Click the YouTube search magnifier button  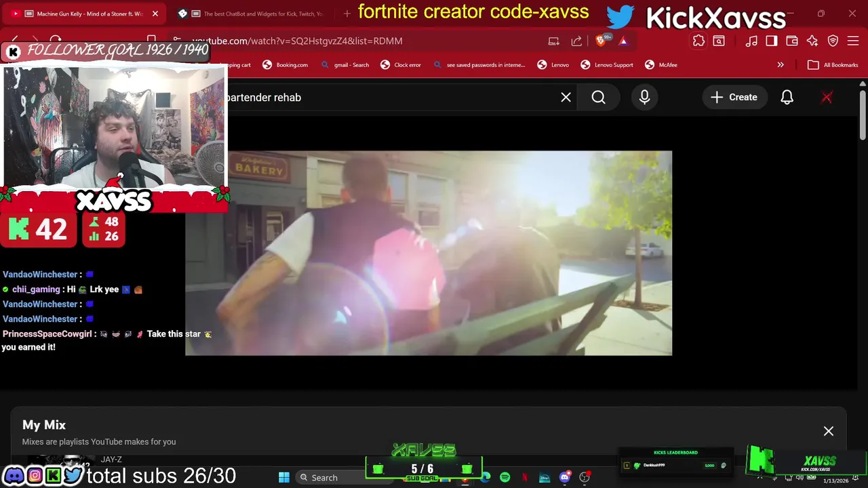click(x=598, y=97)
